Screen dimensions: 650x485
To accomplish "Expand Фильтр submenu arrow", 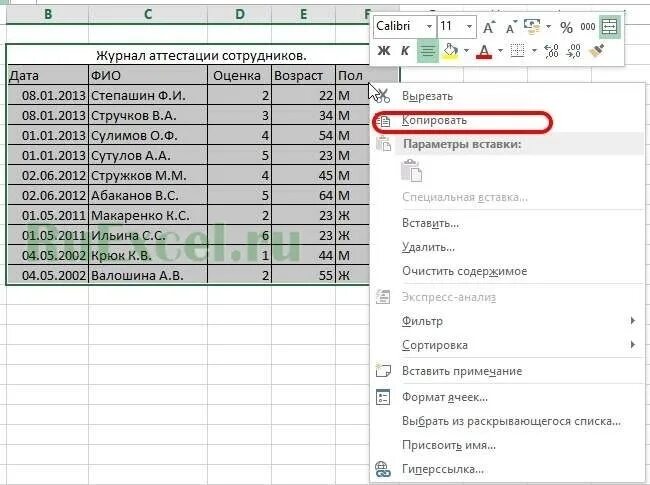I will pos(633,320).
